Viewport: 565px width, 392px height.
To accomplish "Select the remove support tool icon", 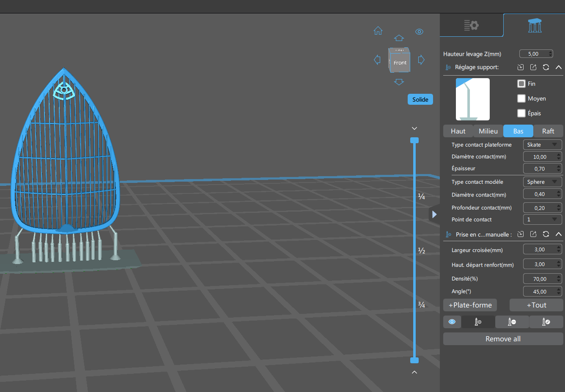I will tap(512, 322).
